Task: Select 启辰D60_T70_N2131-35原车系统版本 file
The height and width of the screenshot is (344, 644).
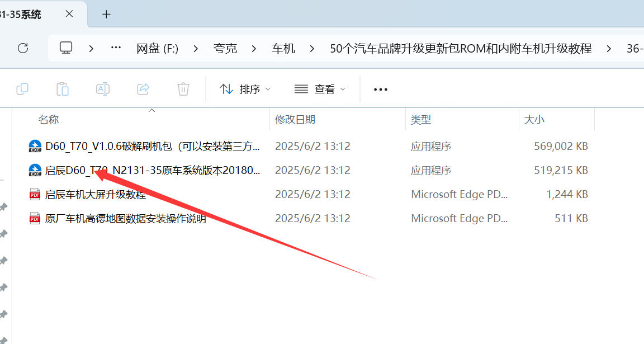Action: pos(153,170)
